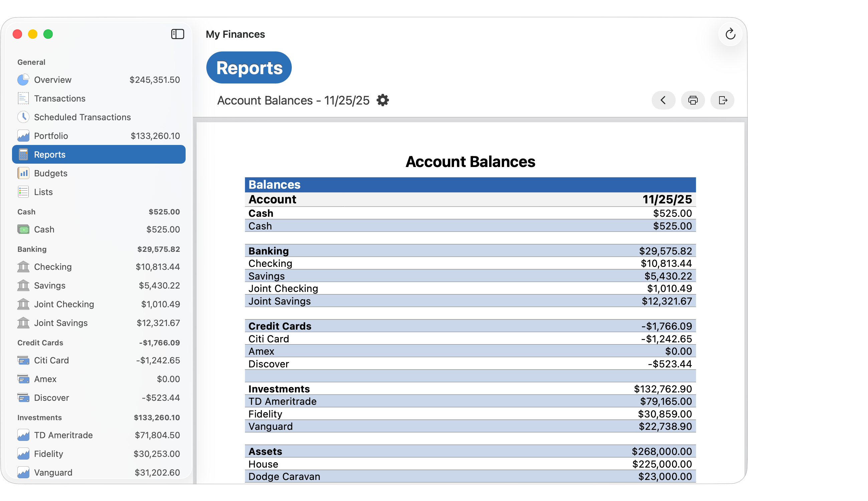Open the Lists section

tap(43, 192)
